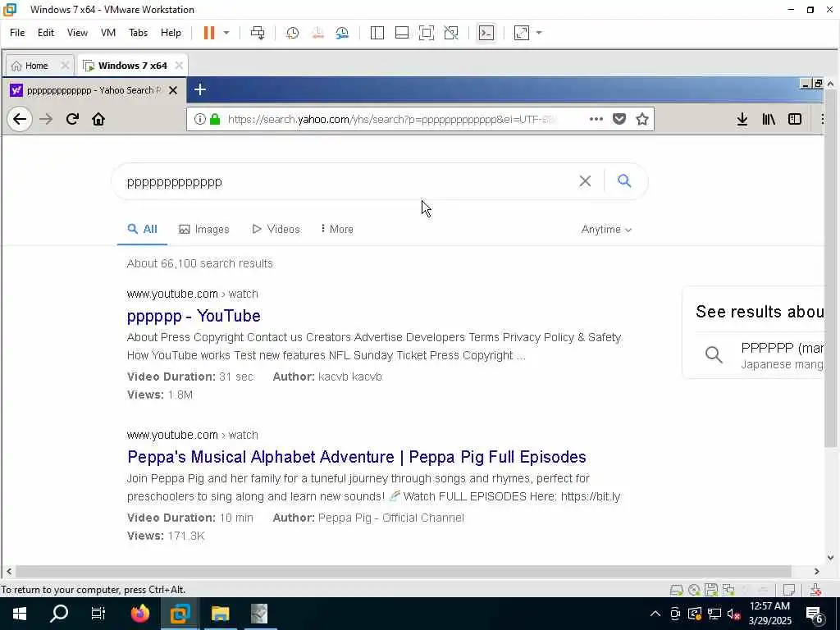Open the snapshot manager icon
Image resolution: width=840 pixels, height=630 pixels.
342,33
